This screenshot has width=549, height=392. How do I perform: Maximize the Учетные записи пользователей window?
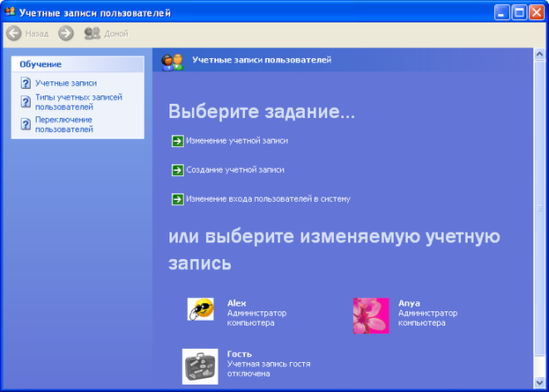tap(519, 13)
